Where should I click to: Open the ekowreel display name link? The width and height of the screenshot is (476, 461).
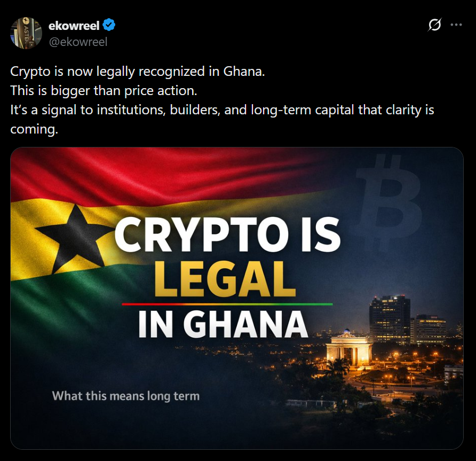tap(74, 25)
